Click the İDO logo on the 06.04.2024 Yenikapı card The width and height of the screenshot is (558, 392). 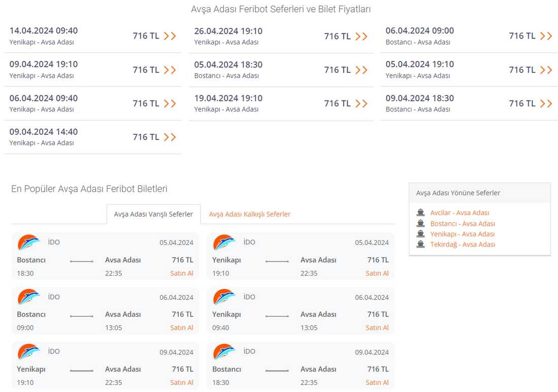coord(224,297)
